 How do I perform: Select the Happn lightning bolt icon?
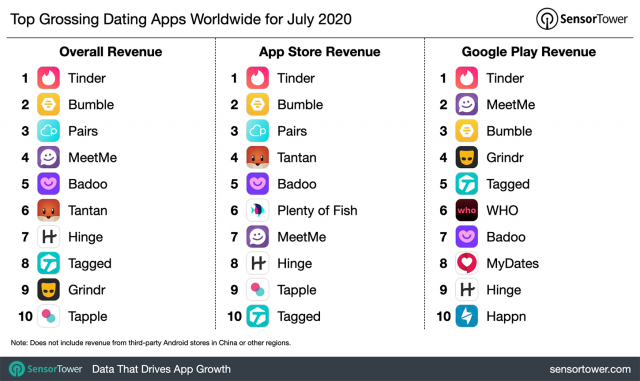point(467,316)
